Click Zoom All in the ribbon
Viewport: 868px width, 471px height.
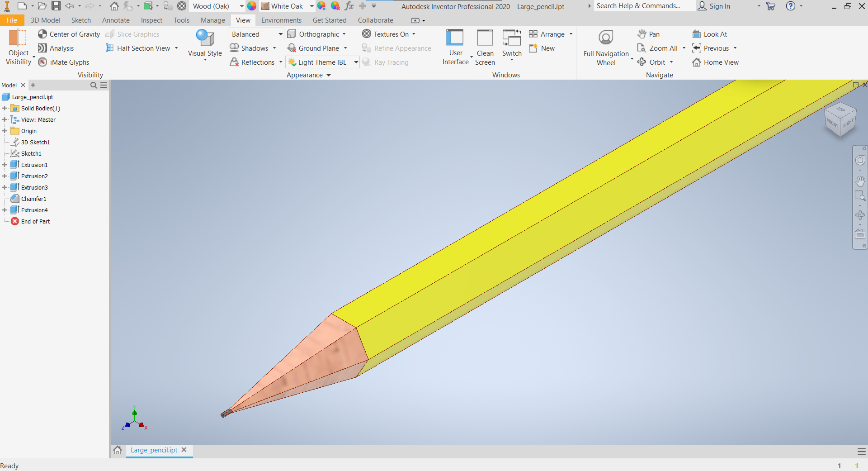657,48
